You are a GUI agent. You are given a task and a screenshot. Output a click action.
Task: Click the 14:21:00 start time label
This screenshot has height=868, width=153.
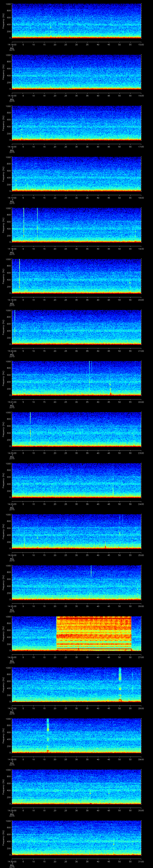pos(12,402)
